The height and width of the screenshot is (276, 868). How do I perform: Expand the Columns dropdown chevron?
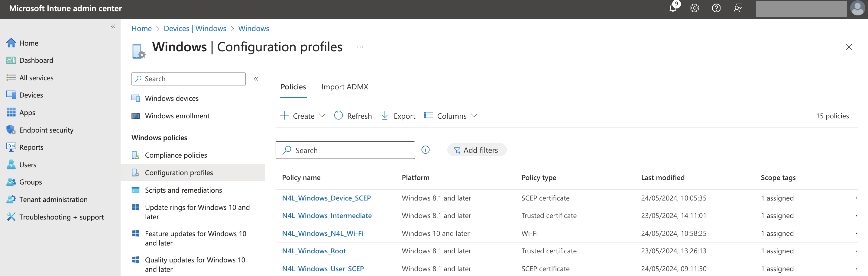point(474,115)
